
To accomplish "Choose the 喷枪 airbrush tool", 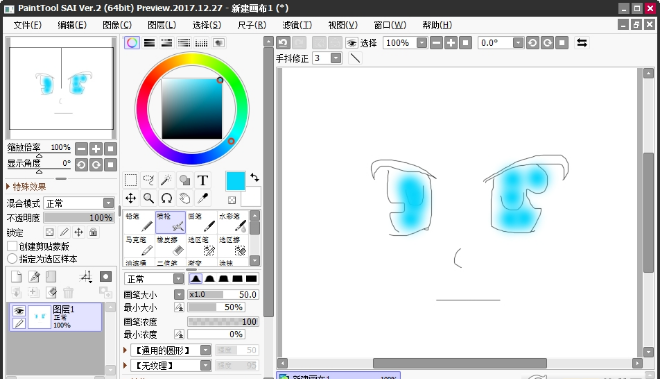I will [x=170, y=222].
